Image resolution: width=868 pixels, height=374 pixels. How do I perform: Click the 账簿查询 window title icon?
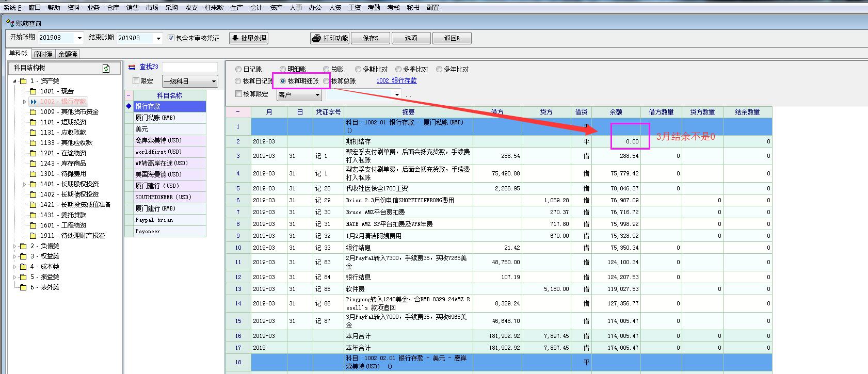10,23
